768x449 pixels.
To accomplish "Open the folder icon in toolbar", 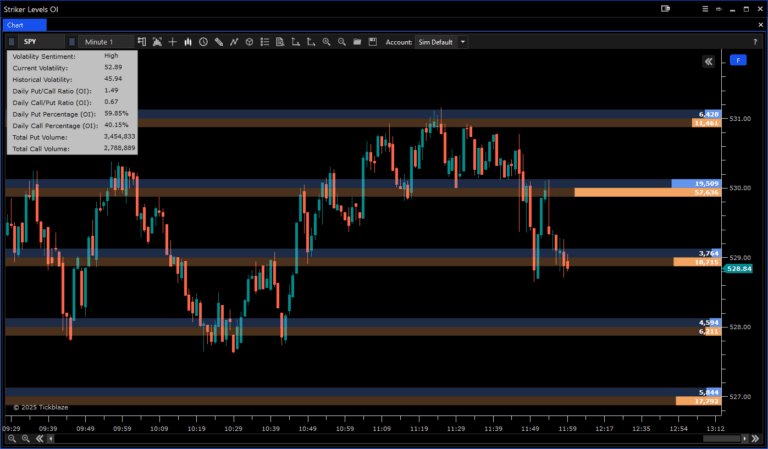I will tap(357, 42).
